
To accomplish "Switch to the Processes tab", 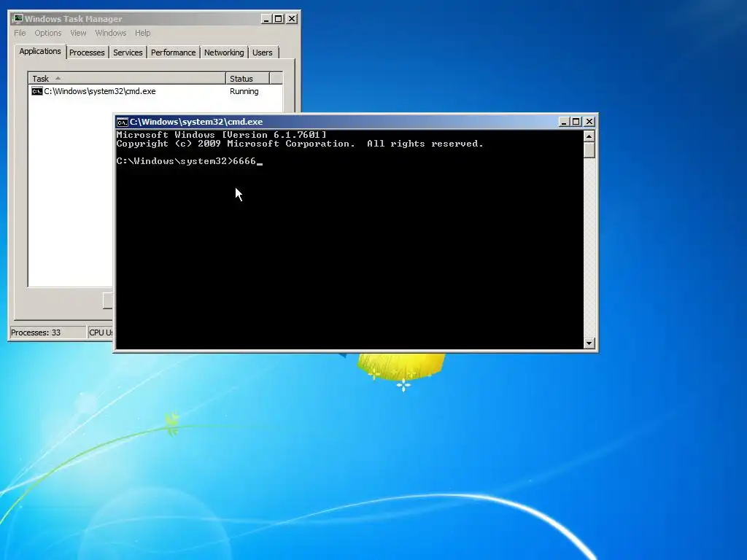I will point(87,52).
